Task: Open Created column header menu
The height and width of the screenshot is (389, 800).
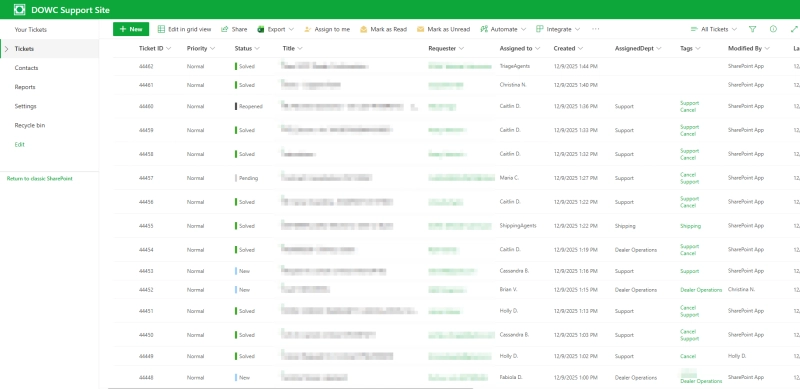Action: (568, 48)
